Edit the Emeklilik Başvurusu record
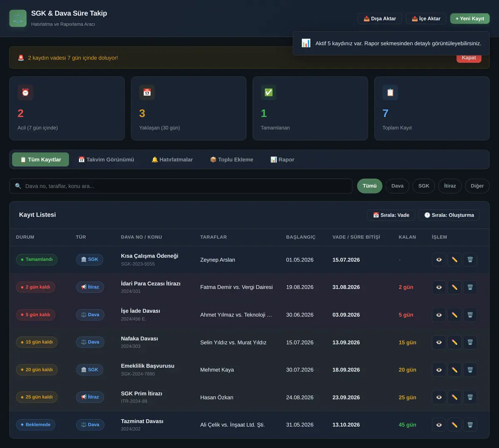 [455, 370]
